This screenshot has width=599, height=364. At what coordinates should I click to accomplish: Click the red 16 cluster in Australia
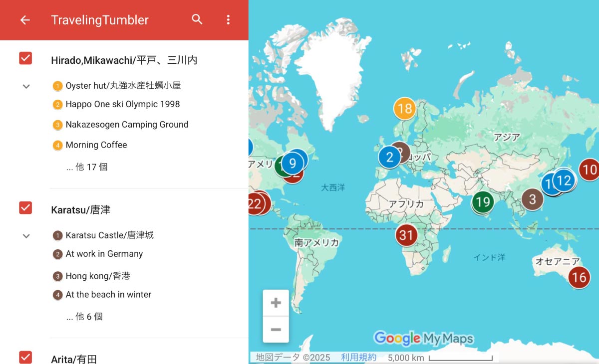pyautogui.click(x=579, y=277)
